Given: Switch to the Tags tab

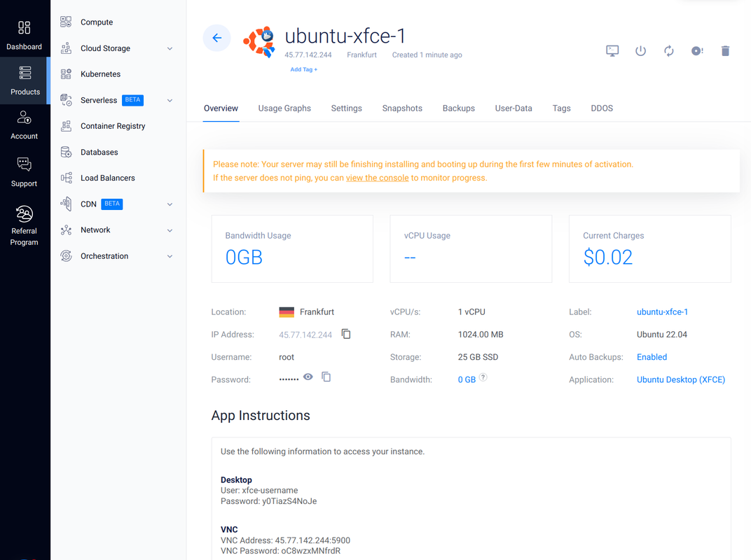Looking at the screenshot, I should 561,108.
